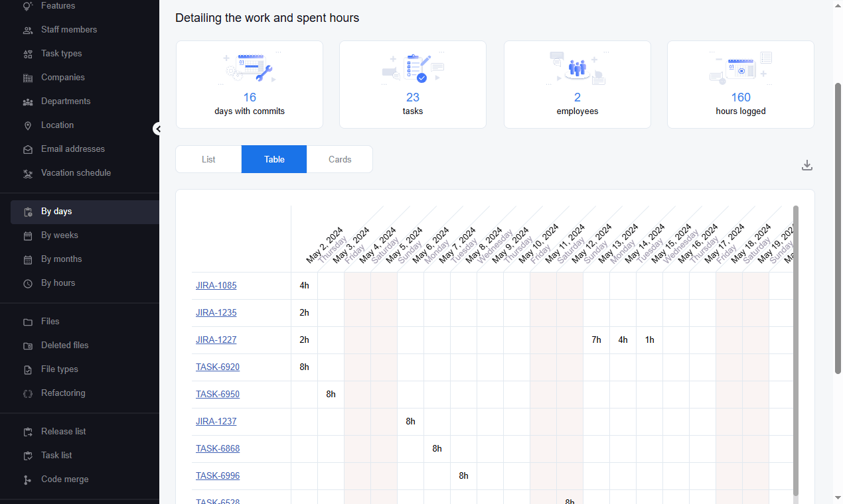The image size is (843, 504).
Task: Go to the By weeks report
Action: pos(60,235)
